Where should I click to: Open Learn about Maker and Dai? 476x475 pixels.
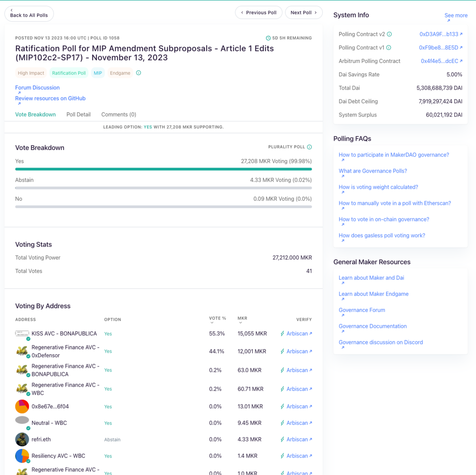(x=371, y=277)
